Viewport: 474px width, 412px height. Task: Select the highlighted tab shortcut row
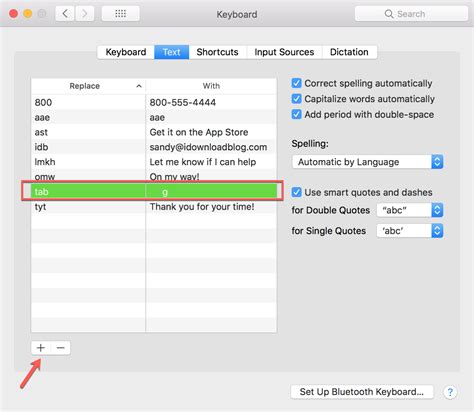click(154, 192)
